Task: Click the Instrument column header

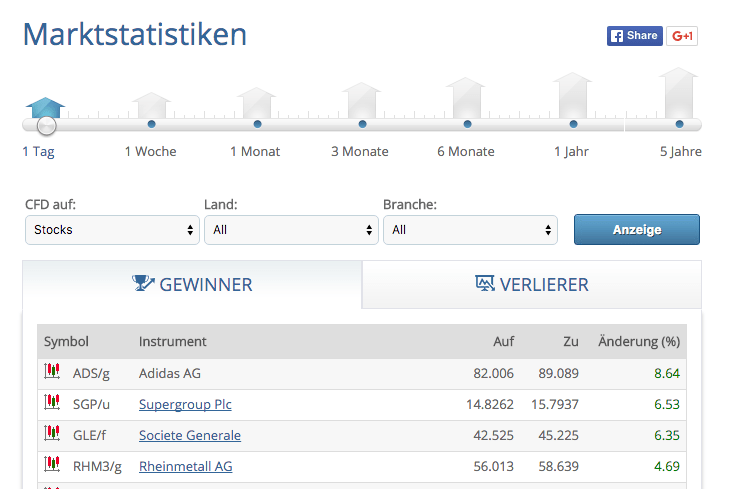Action: [173, 341]
